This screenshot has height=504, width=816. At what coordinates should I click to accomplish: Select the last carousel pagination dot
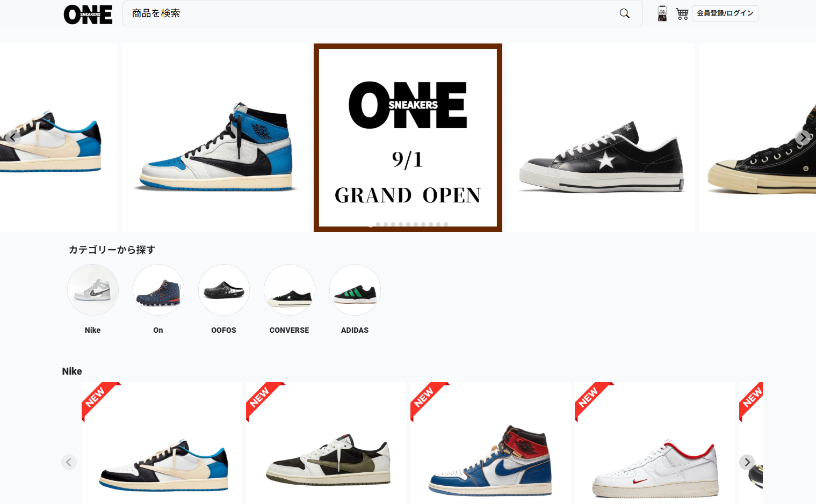(446, 224)
